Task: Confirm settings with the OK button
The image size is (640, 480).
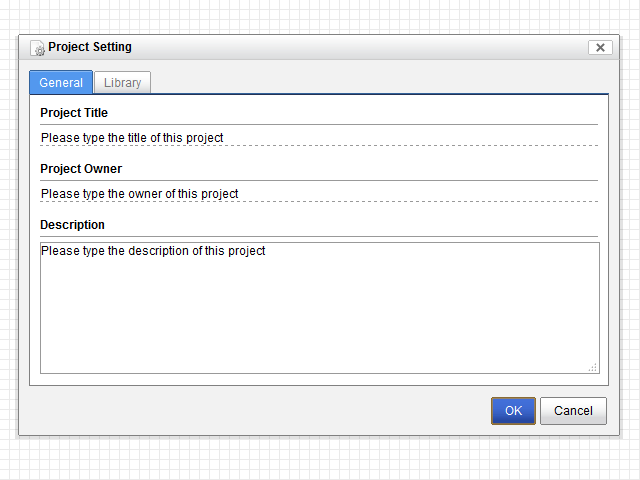Action: pos(513,411)
